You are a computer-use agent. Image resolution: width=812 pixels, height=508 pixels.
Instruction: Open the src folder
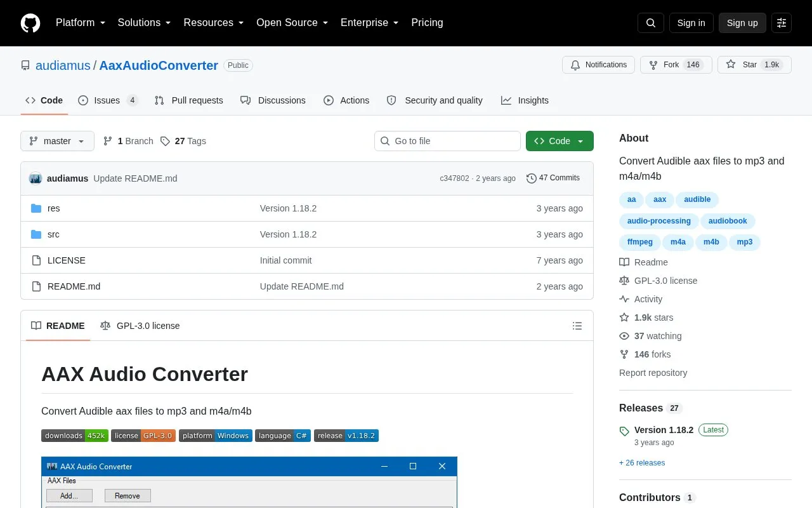coord(53,234)
